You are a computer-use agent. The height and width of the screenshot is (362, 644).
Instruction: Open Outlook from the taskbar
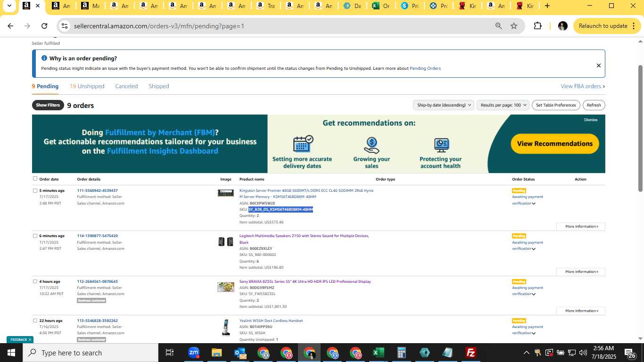(x=239, y=353)
